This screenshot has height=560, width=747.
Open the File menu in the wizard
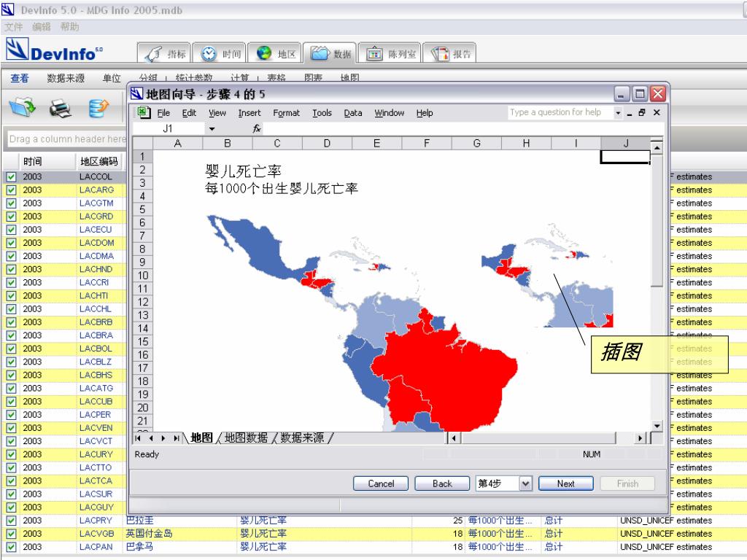163,113
